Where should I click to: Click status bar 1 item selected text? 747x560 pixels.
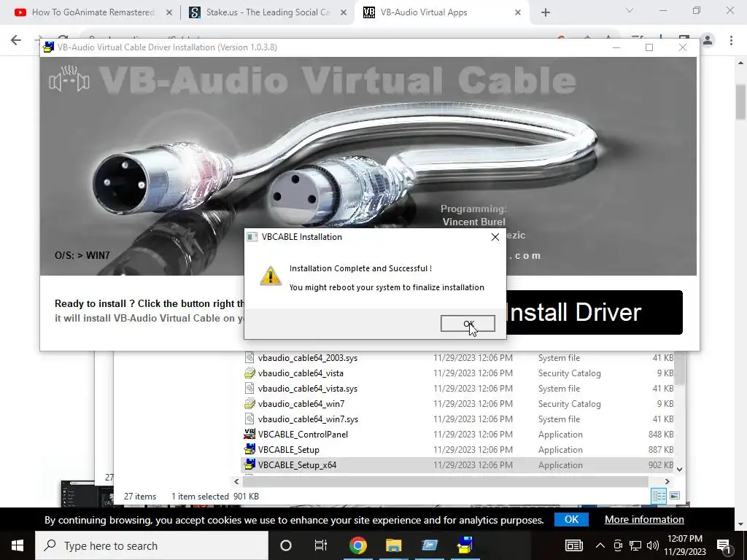pyautogui.click(x=200, y=496)
